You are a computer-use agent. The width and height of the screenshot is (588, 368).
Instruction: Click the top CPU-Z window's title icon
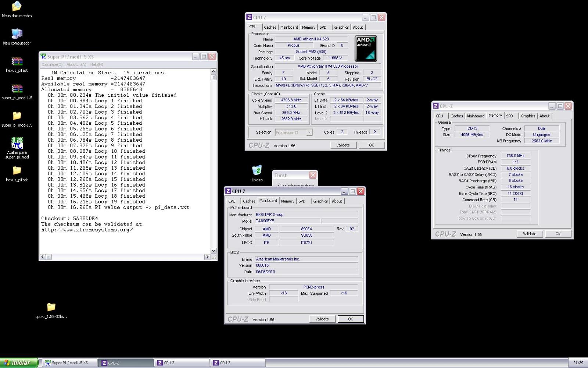click(249, 17)
